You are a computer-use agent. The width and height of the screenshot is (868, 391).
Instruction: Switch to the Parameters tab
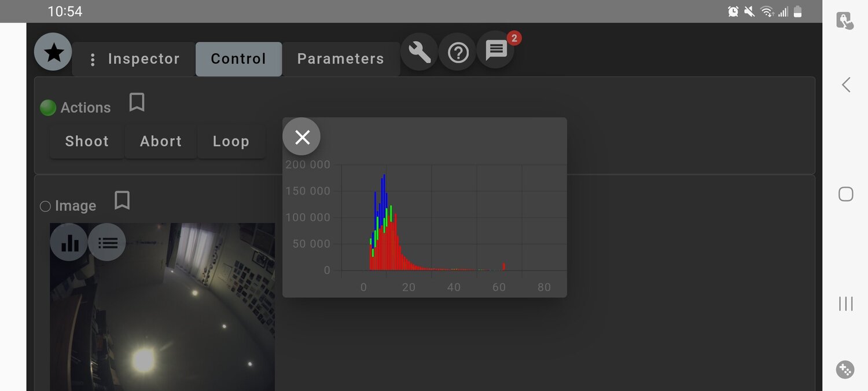point(341,59)
